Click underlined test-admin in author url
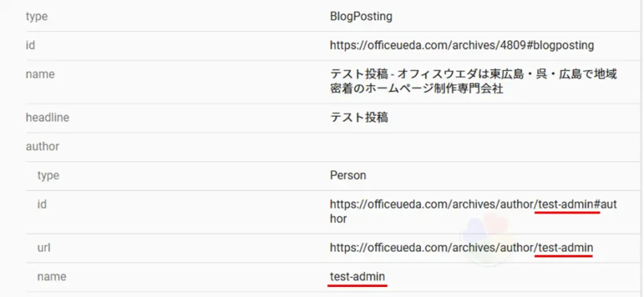Viewport: 644px width, 297px height. coord(565,247)
